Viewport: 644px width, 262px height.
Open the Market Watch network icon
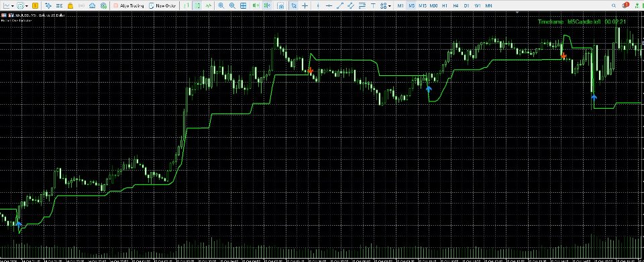pyautogui.click(x=48, y=6)
